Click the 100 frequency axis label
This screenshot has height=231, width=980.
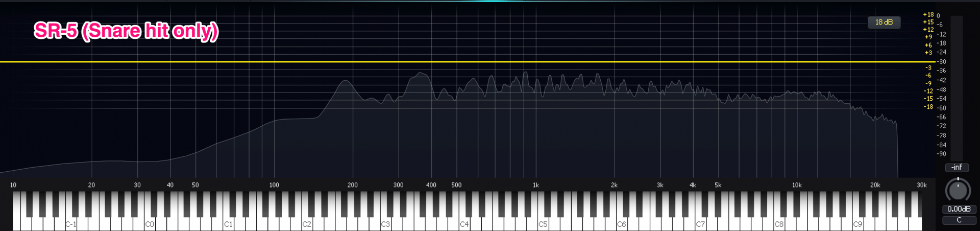pyautogui.click(x=274, y=185)
